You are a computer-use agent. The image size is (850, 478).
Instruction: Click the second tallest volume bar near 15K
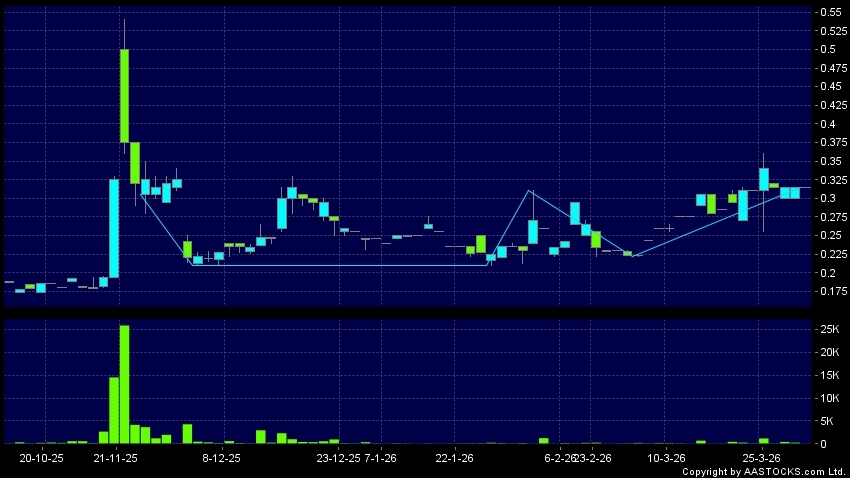pyautogui.click(x=114, y=410)
